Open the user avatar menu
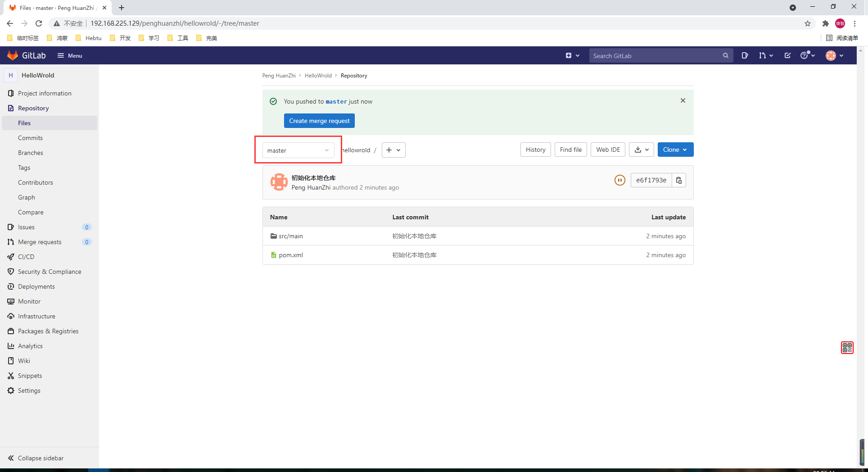 point(835,55)
